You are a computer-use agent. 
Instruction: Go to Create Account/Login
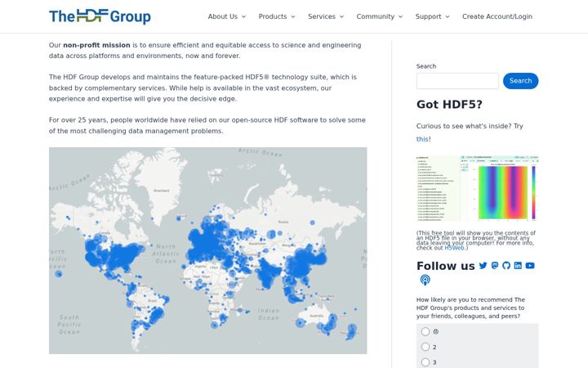pyautogui.click(x=497, y=16)
